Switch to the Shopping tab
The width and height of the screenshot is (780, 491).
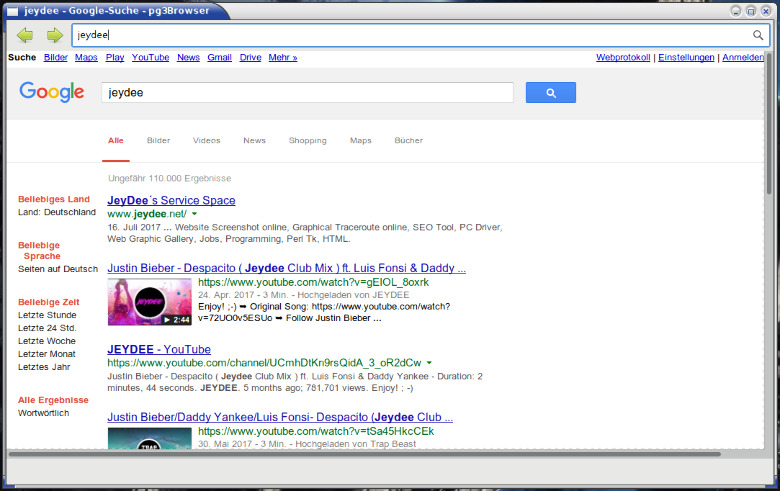tap(307, 141)
